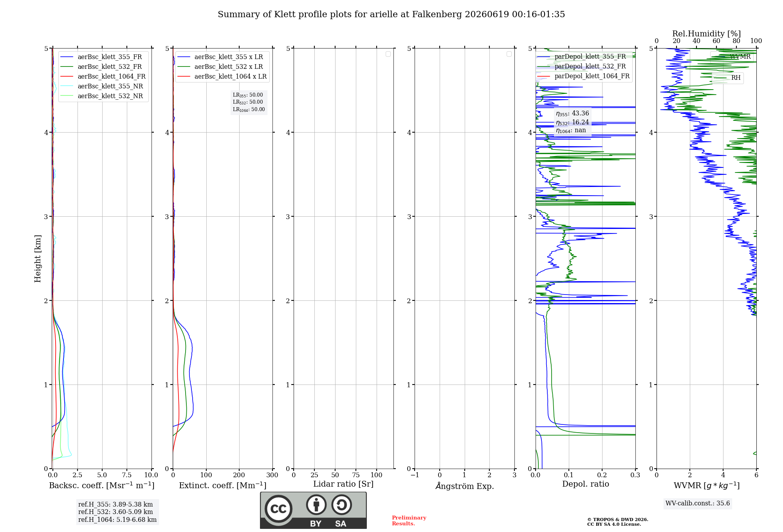Click ref.H_1064: 5.19-6.68 km text
The image size is (783, 532).
click(x=117, y=520)
